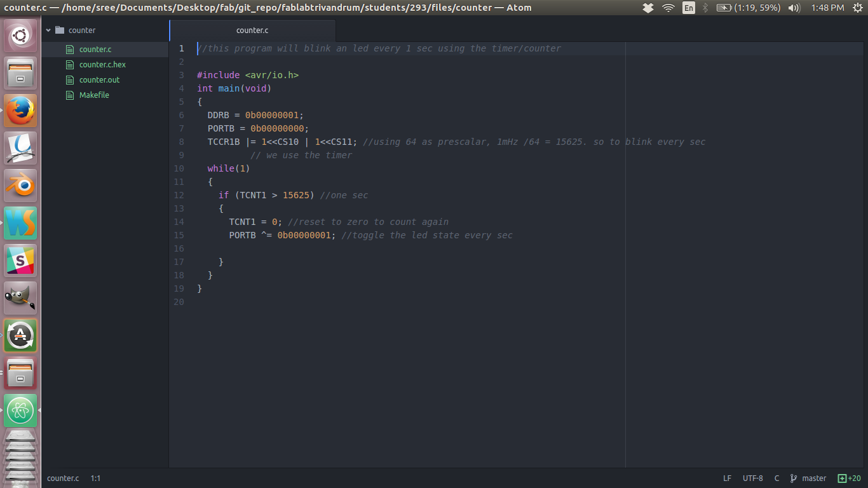Image resolution: width=868 pixels, height=488 pixels.
Task: Open counter.out file in the sidebar
Action: pos(99,79)
